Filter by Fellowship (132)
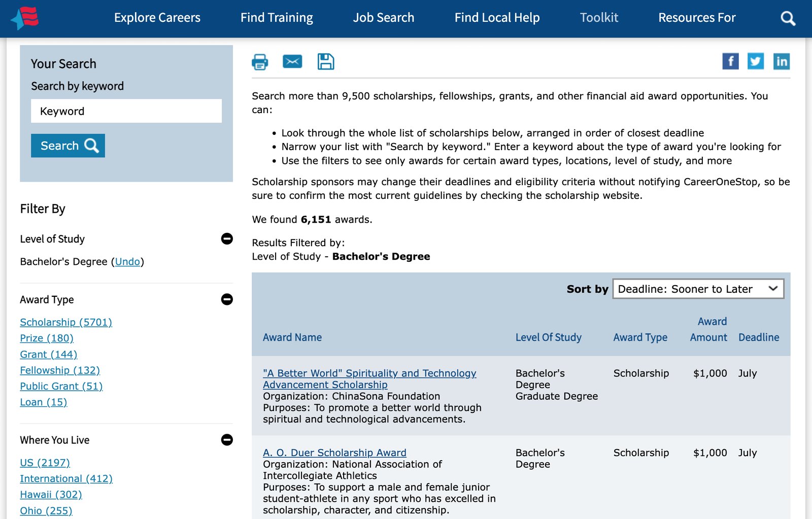Viewport: 812px width, 519px height. (60, 370)
